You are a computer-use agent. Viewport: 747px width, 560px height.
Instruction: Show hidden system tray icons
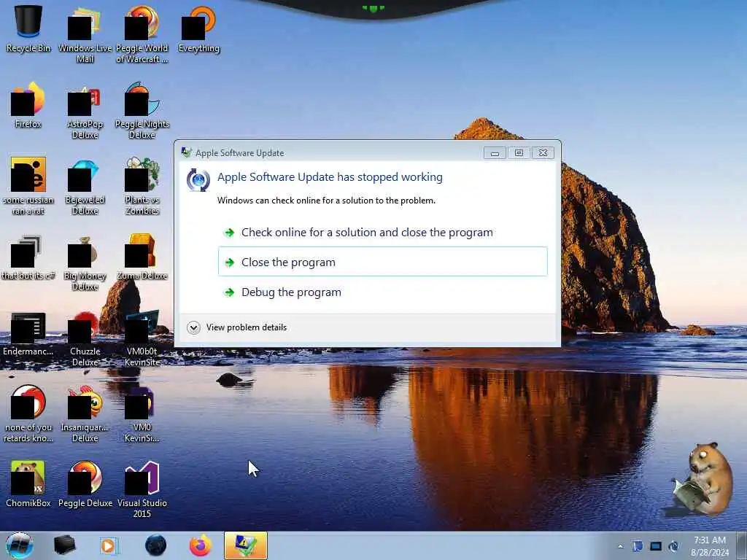point(620,547)
